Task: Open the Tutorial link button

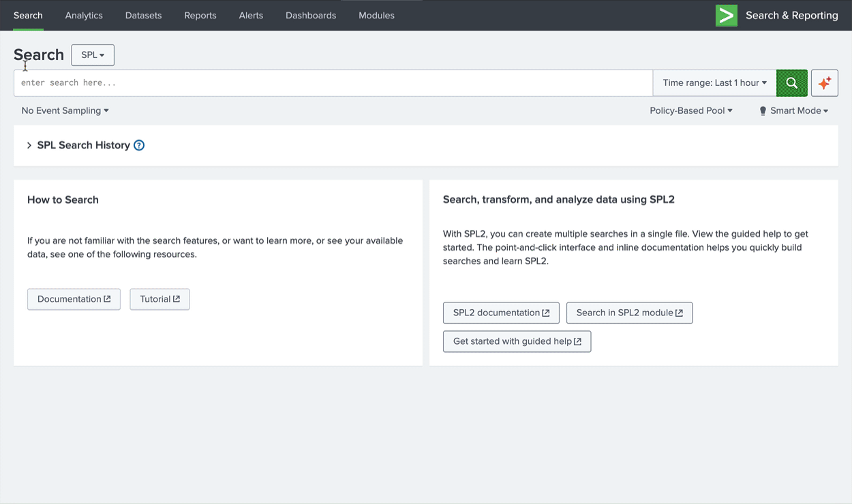Action: tap(159, 299)
